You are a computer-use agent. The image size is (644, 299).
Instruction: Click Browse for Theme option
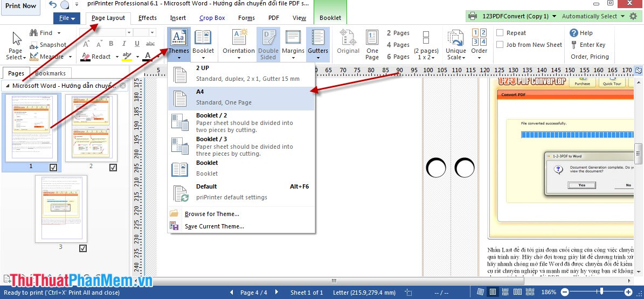point(212,214)
